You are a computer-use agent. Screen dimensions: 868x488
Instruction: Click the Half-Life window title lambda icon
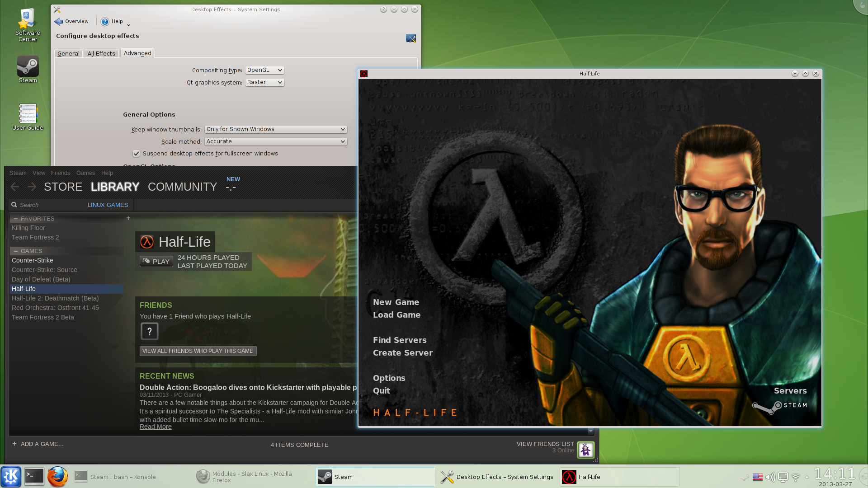pos(364,74)
